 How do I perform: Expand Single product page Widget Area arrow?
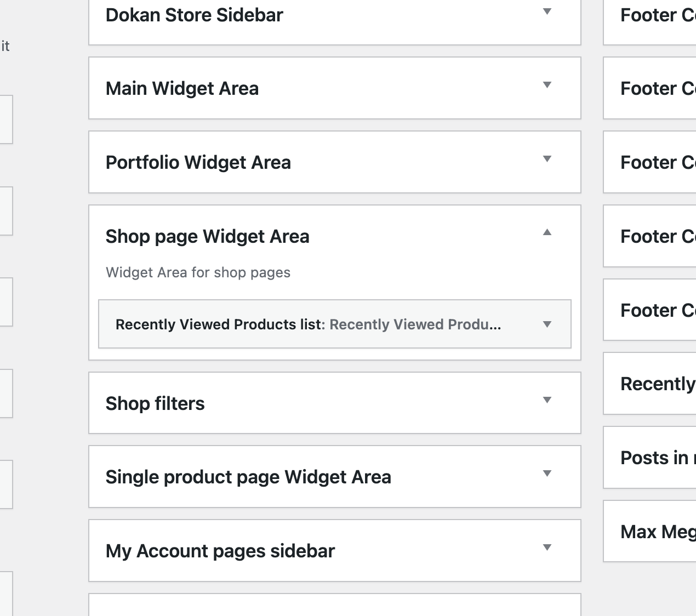pos(546,474)
